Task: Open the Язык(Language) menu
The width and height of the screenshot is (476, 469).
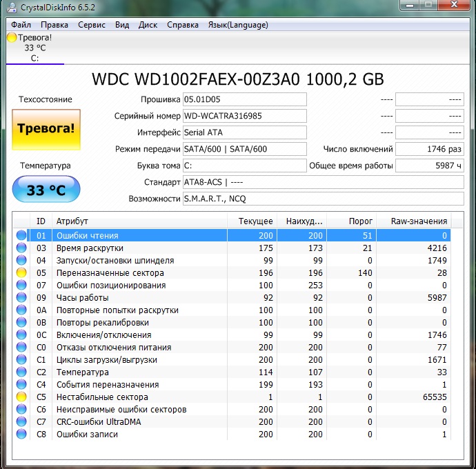Action: [x=238, y=25]
